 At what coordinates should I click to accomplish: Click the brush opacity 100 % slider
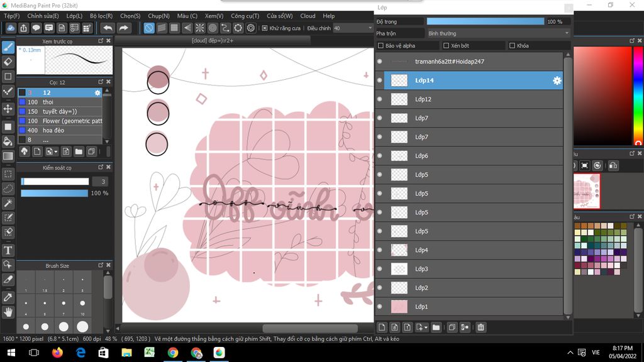tap(54, 193)
